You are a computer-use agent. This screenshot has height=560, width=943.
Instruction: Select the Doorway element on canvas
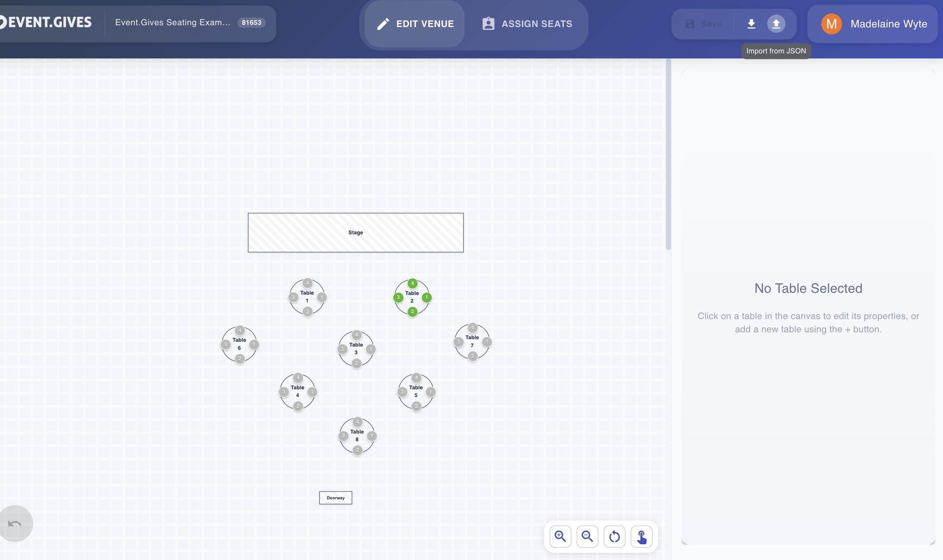point(336,498)
